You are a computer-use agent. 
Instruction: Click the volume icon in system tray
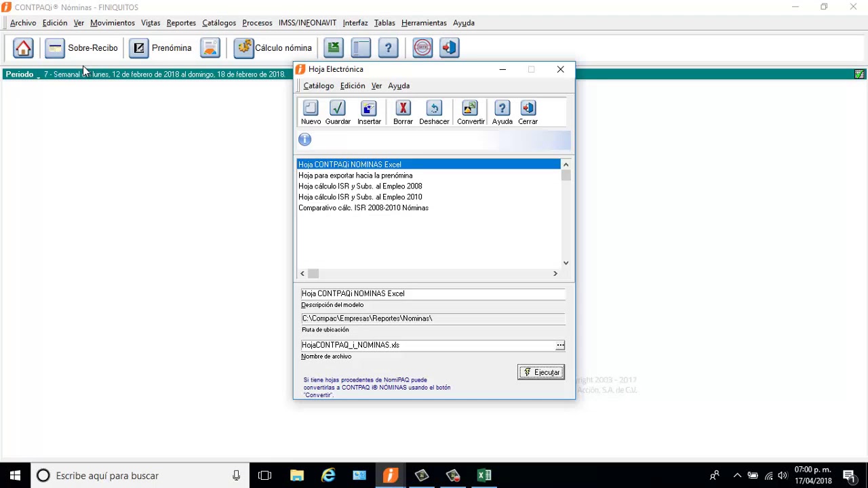[x=783, y=476]
